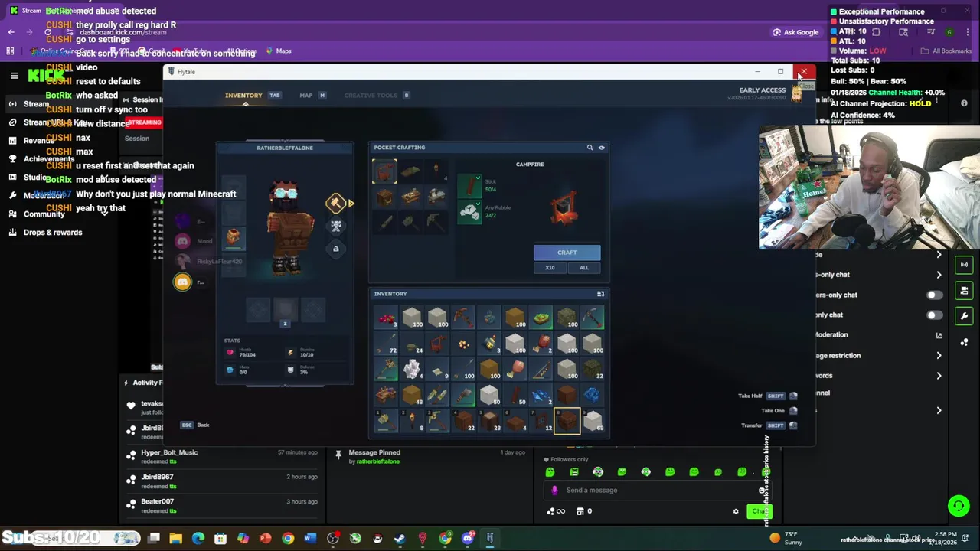The image size is (980, 551).
Task: Select the chest recipe in crafting grid
Action: pyautogui.click(x=384, y=197)
